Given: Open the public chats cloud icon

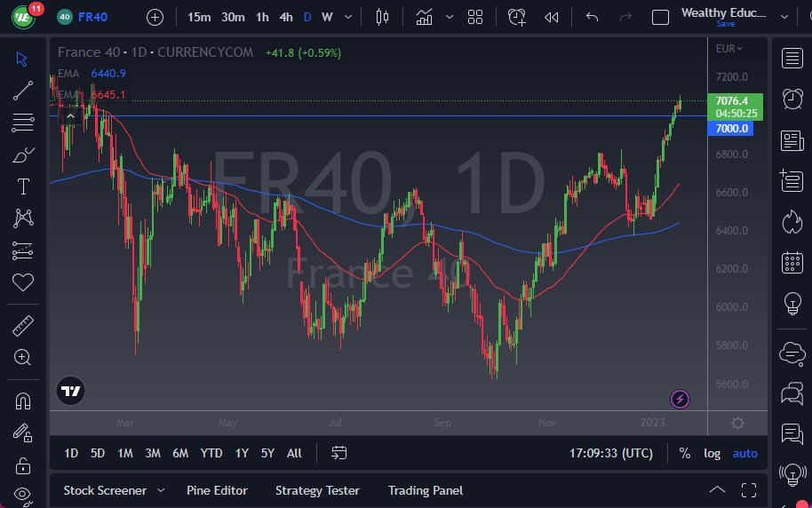Looking at the screenshot, I should point(792,353).
